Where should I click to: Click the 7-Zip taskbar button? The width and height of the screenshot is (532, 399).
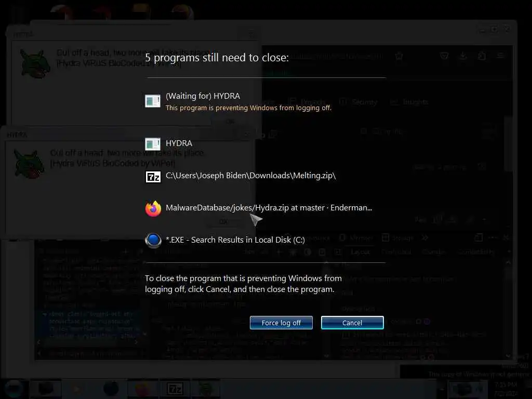[x=175, y=389]
